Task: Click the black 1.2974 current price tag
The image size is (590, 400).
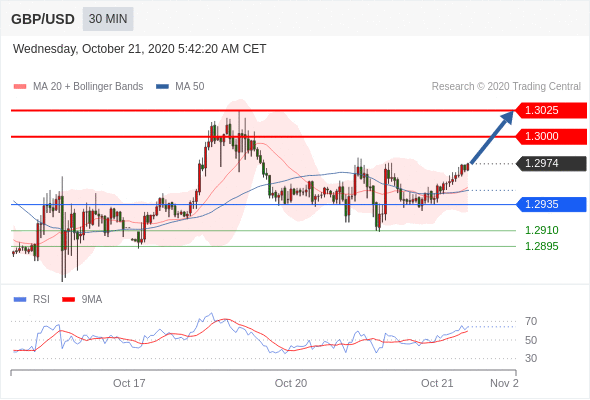Action: [x=551, y=163]
